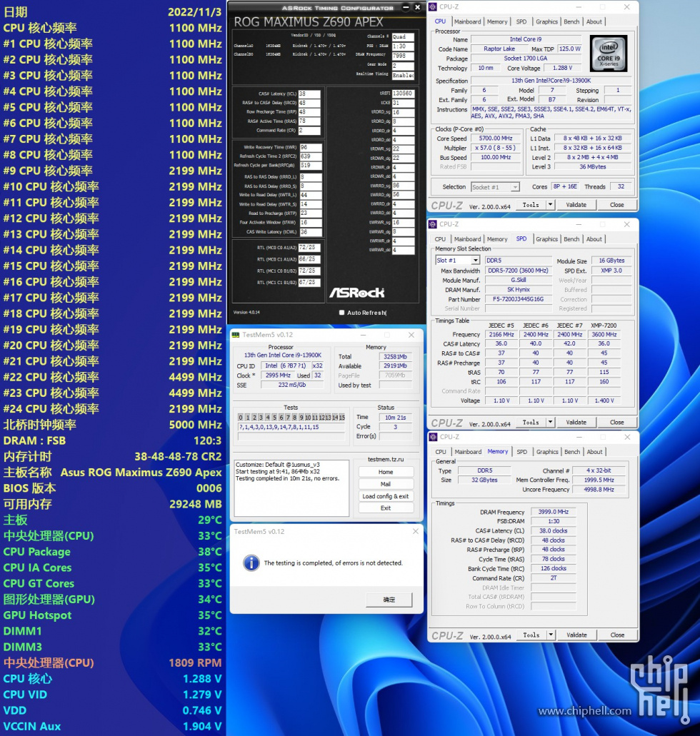Click the Intel Core i9 X-series logo
This screenshot has width=700, height=736.
[609, 54]
